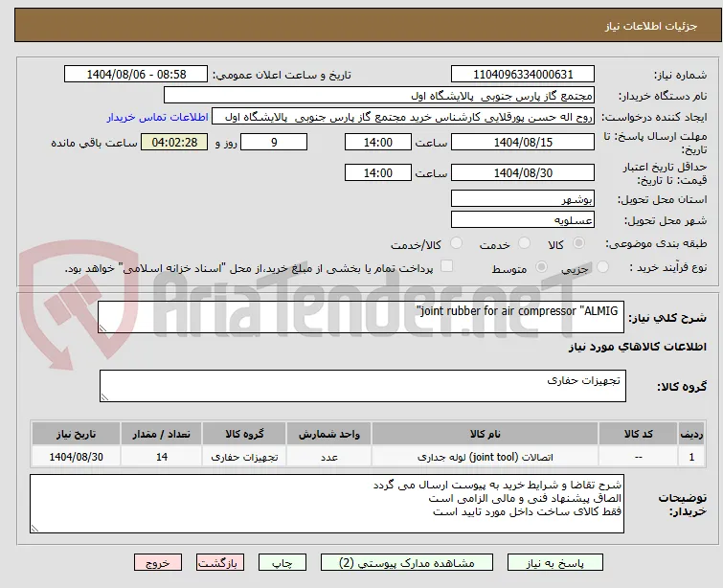Click the buyer organization name field
723x588 pixels.
[379, 96]
